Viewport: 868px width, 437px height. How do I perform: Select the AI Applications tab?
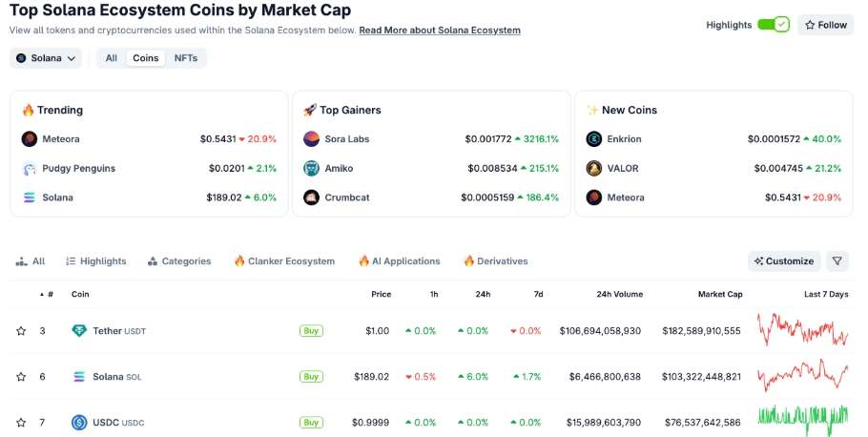(399, 260)
